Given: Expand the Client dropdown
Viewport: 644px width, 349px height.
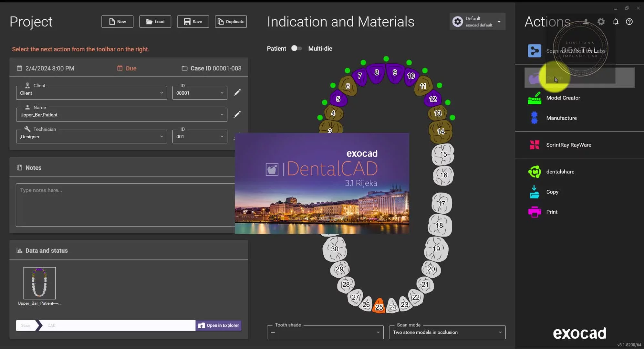Looking at the screenshot, I should [91, 93].
